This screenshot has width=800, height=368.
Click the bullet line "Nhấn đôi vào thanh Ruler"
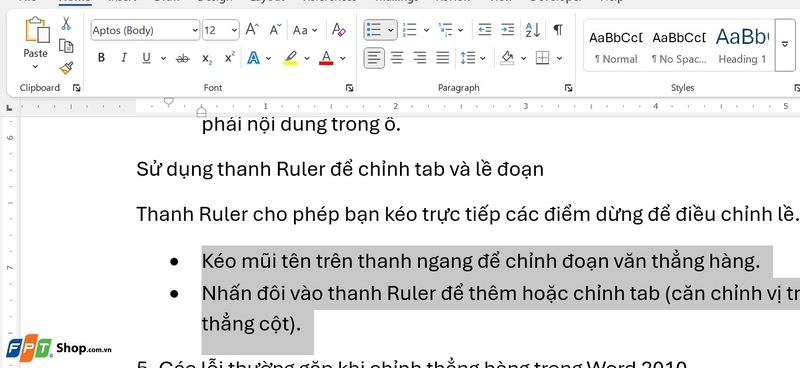tap(501, 294)
